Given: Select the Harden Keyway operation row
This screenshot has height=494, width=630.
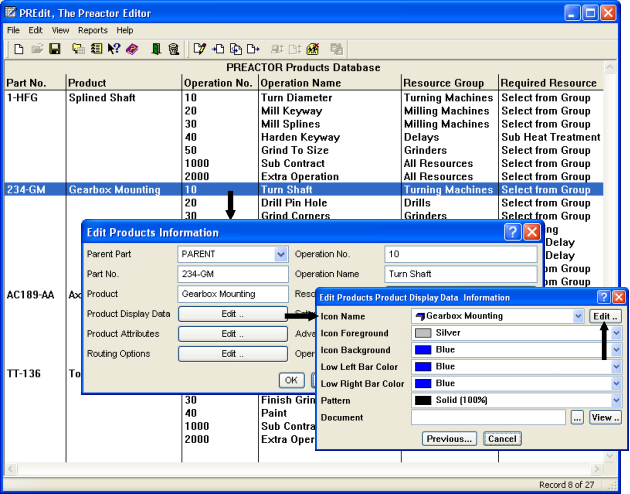Looking at the screenshot, I should point(301,137).
